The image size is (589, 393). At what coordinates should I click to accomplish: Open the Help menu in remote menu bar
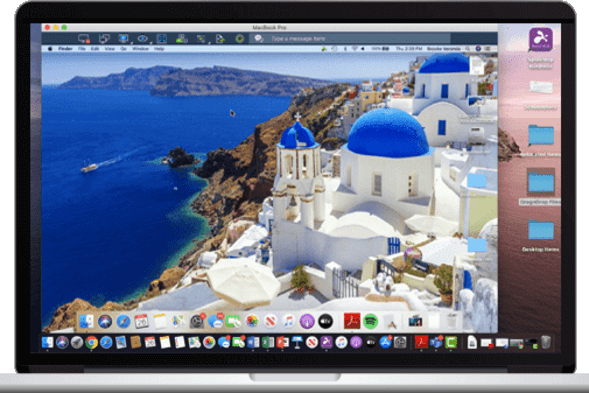tap(159, 48)
